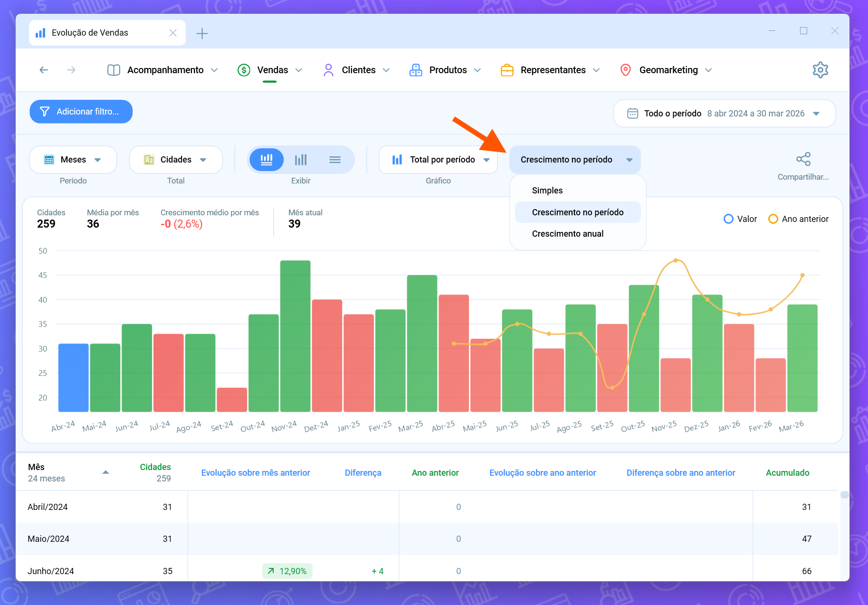Go forward using the right arrow
This screenshot has width=868, height=605.
click(x=71, y=70)
